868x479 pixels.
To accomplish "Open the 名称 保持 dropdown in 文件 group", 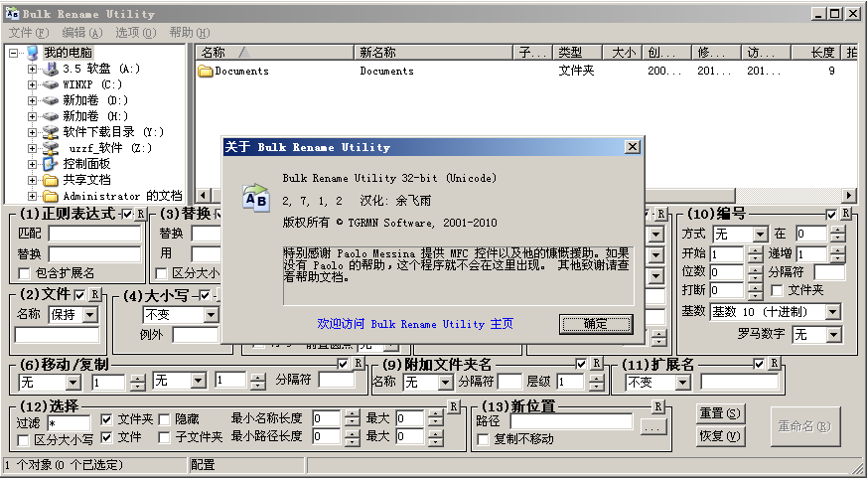I will pyautogui.click(x=89, y=315).
